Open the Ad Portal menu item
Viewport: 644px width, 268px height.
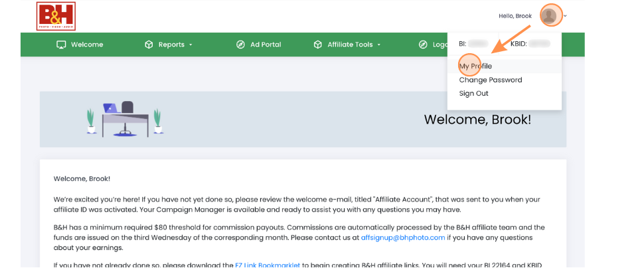coord(266,45)
